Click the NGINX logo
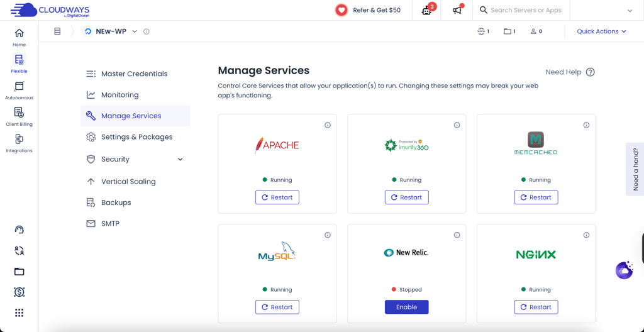The image size is (644, 332). tap(536, 255)
